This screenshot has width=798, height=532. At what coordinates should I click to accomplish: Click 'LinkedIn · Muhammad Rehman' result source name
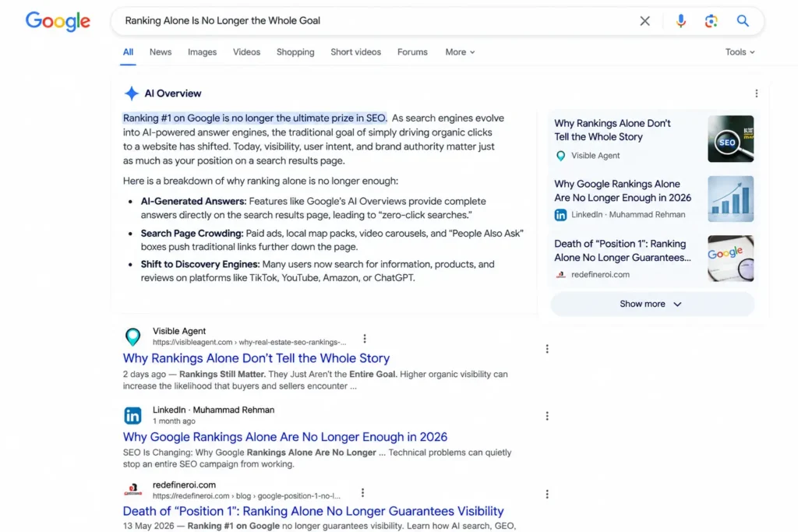[x=214, y=410]
